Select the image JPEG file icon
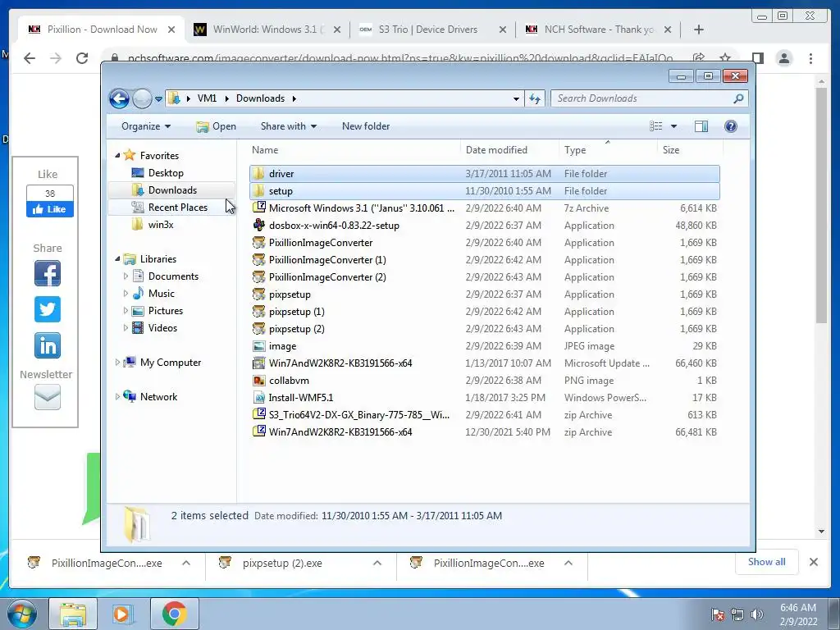The height and width of the screenshot is (630, 840). 258,346
